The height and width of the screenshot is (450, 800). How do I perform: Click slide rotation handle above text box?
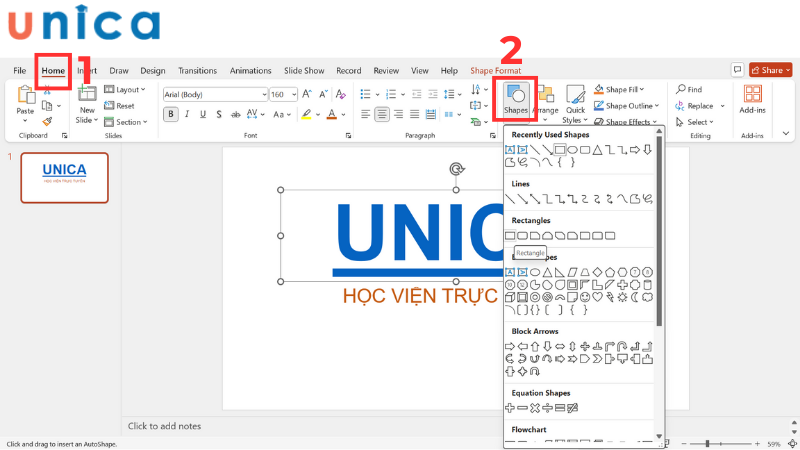click(x=457, y=169)
